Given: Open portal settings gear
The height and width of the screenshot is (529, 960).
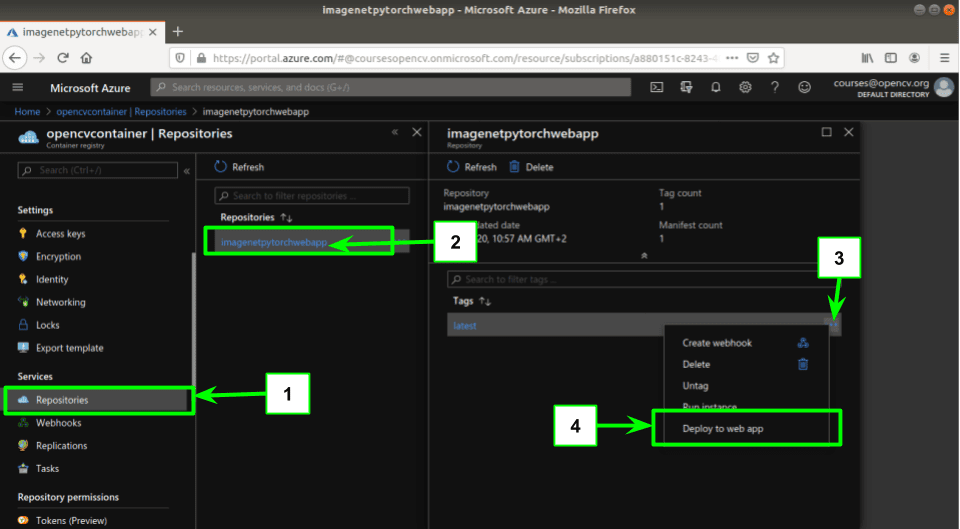Looking at the screenshot, I should click(x=744, y=88).
